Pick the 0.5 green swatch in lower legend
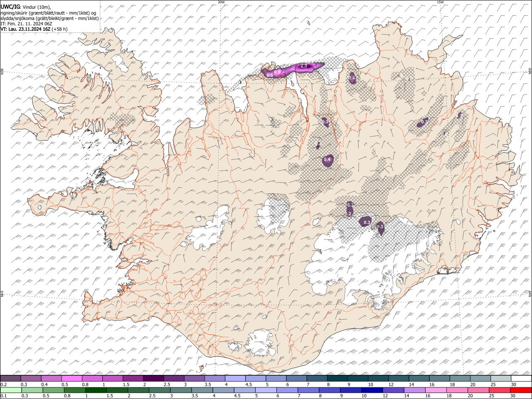Viewport: 532px width, 399px height. [54, 390]
